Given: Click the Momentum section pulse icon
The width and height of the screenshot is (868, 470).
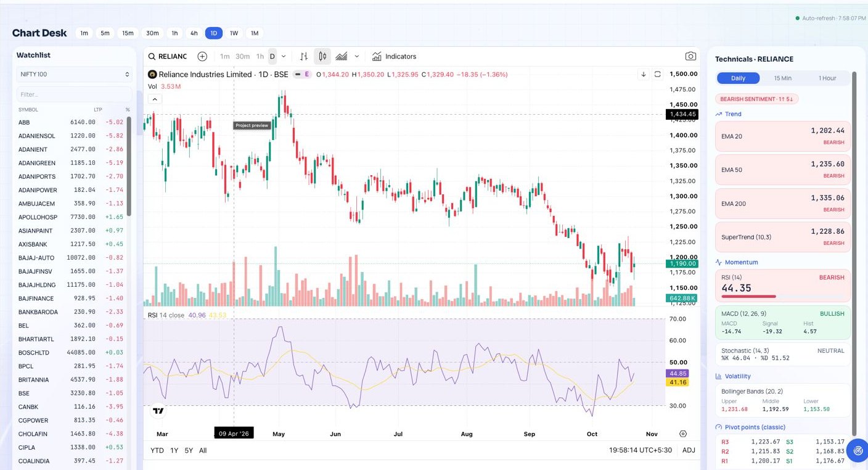Looking at the screenshot, I should pos(719,262).
